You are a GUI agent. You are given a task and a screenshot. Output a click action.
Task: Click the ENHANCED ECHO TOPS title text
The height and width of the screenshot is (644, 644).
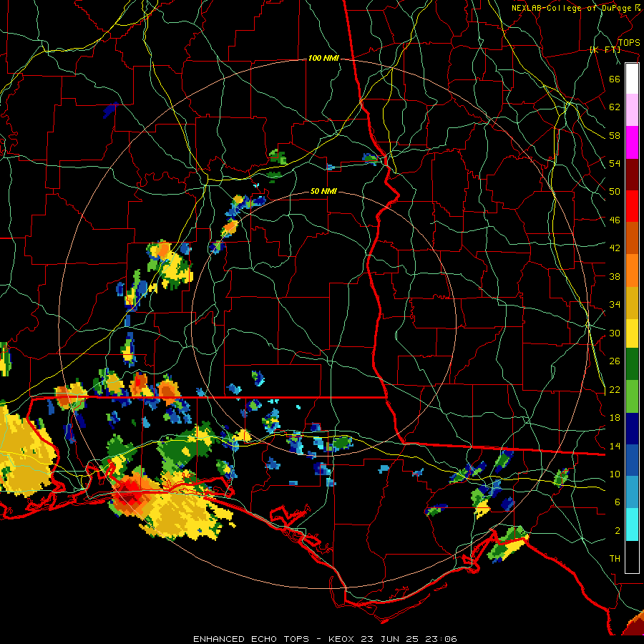pos(251,639)
